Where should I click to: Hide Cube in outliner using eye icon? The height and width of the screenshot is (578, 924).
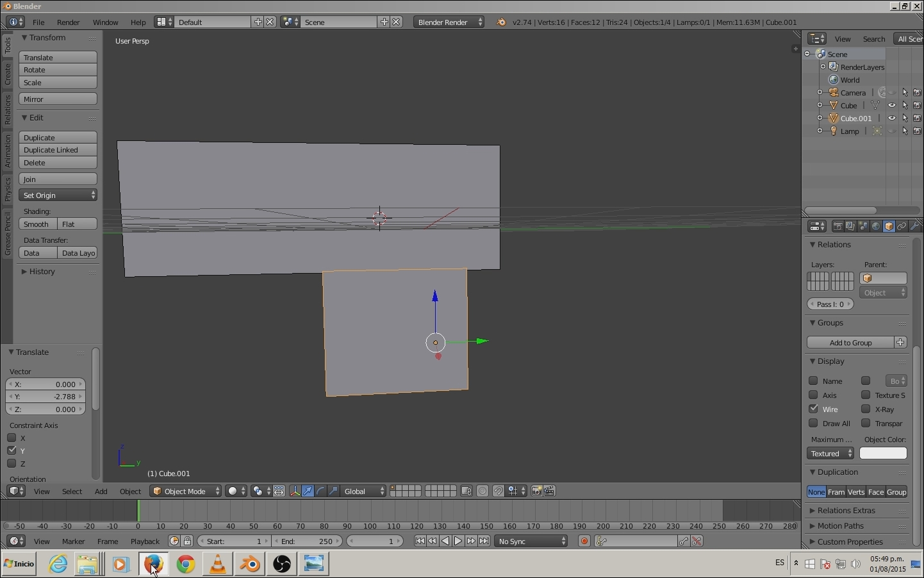pyautogui.click(x=893, y=106)
